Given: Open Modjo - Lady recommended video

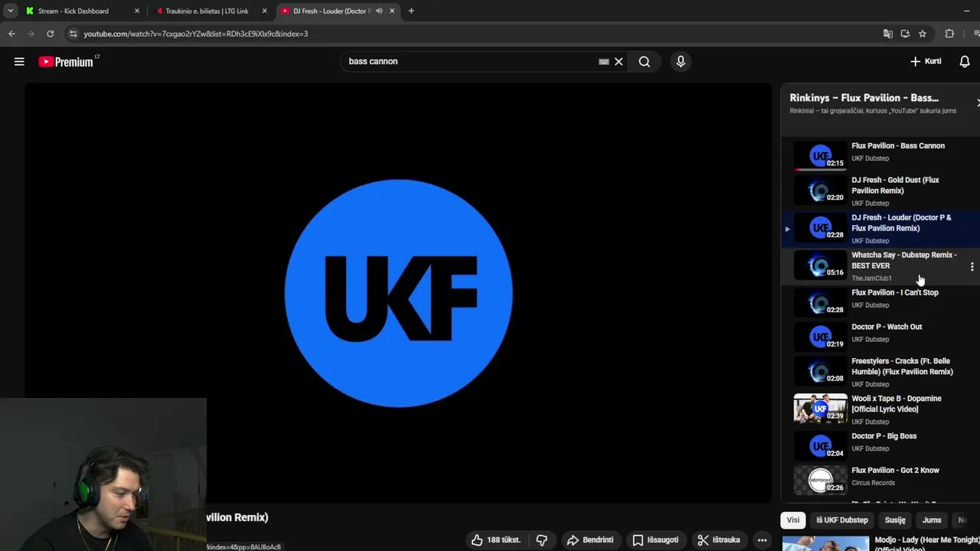Looking at the screenshot, I should pos(880,543).
